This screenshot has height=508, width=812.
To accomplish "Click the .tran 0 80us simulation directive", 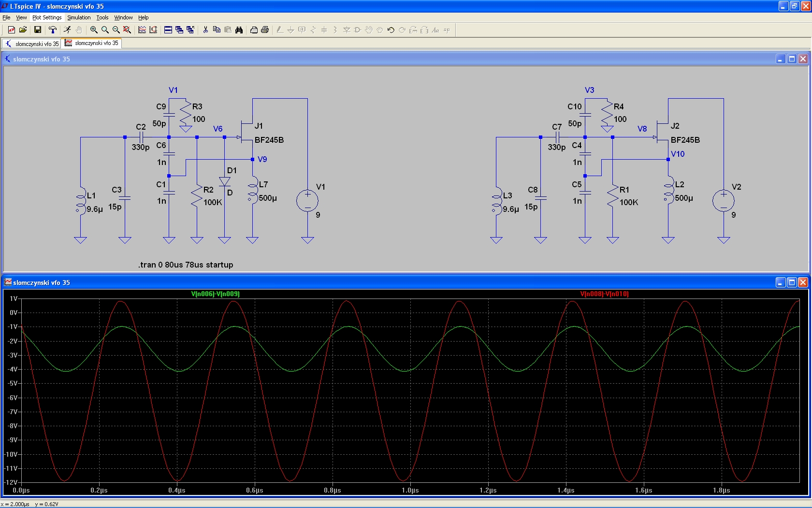I will pos(186,265).
